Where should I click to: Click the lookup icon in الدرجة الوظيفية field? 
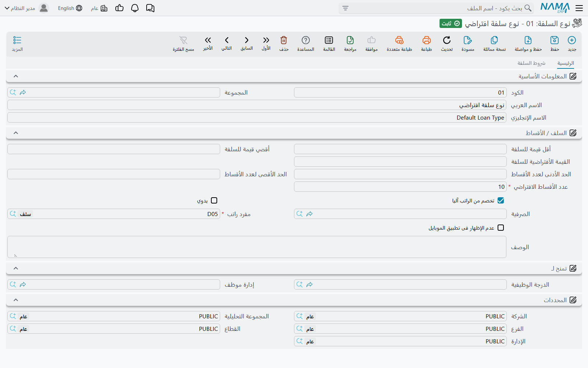click(300, 284)
